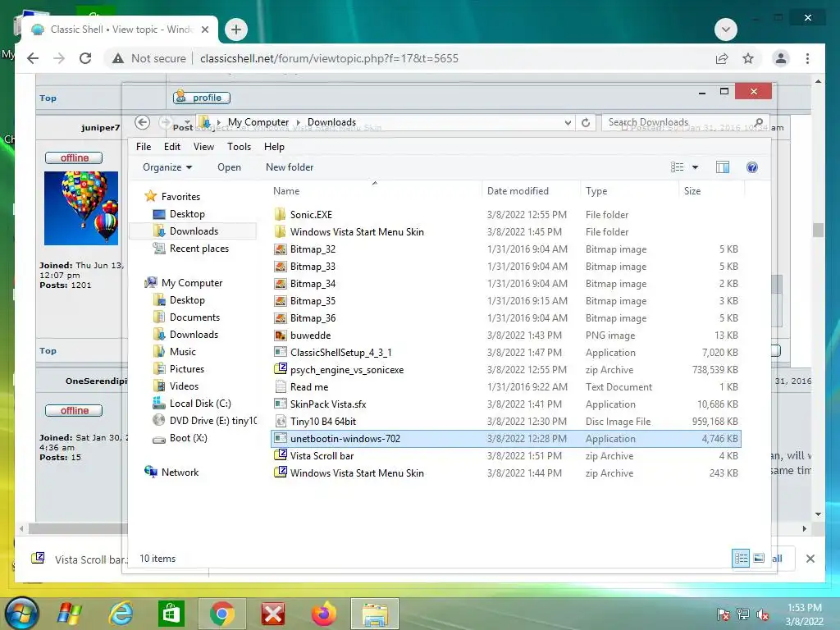Screen dimensions: 840x630
Task: Click the Windows Start orb
Action: [x=22, y=614]
